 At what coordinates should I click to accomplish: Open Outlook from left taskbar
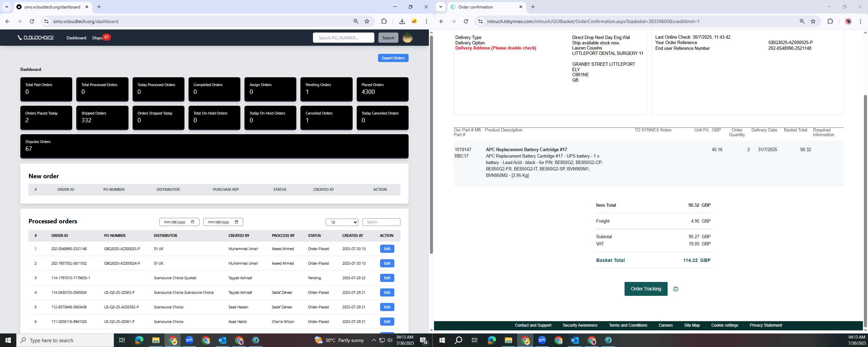click(222, 340)
